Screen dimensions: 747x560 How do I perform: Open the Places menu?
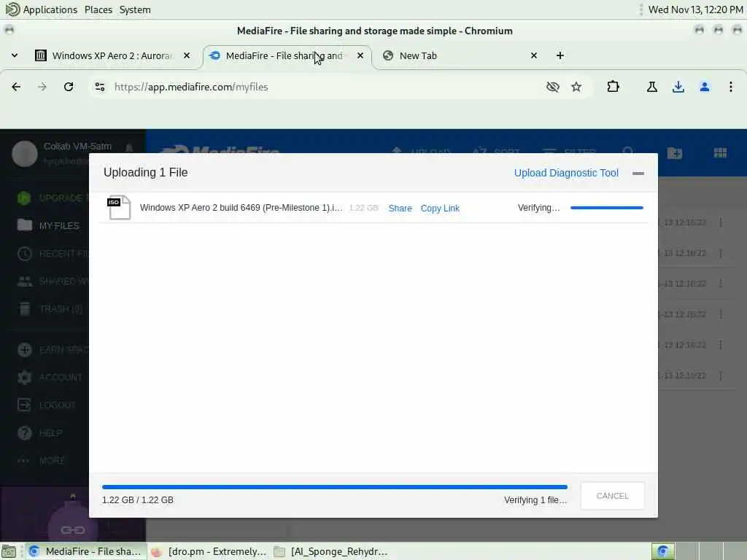(98, 9)
